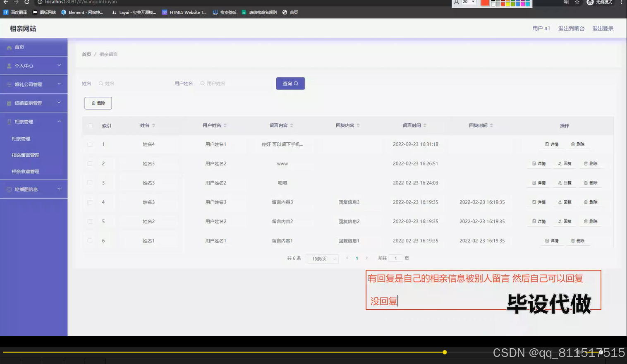The height and width of the screenshot is (364, 627).
Task: Click 回复 for the row with www
Action: [565, 163]
